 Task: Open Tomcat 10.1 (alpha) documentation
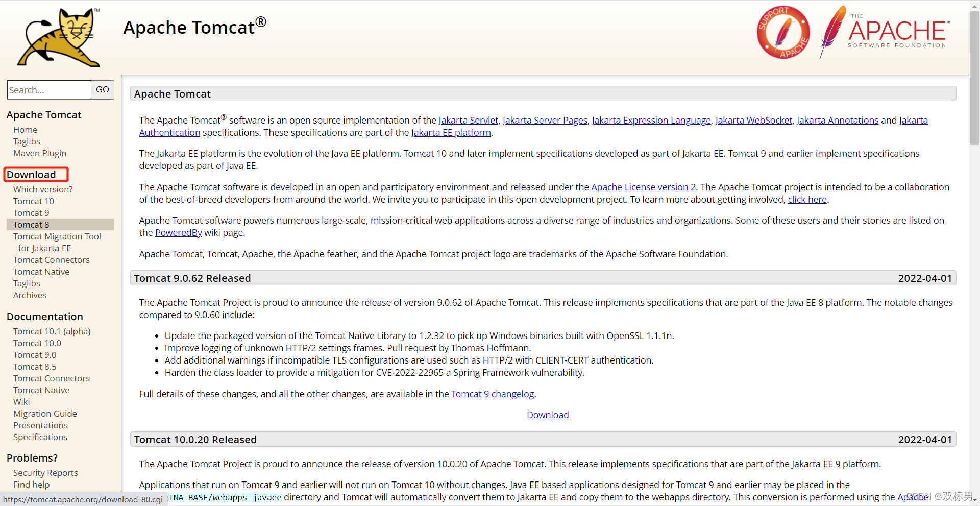click(x=52, y=331)
